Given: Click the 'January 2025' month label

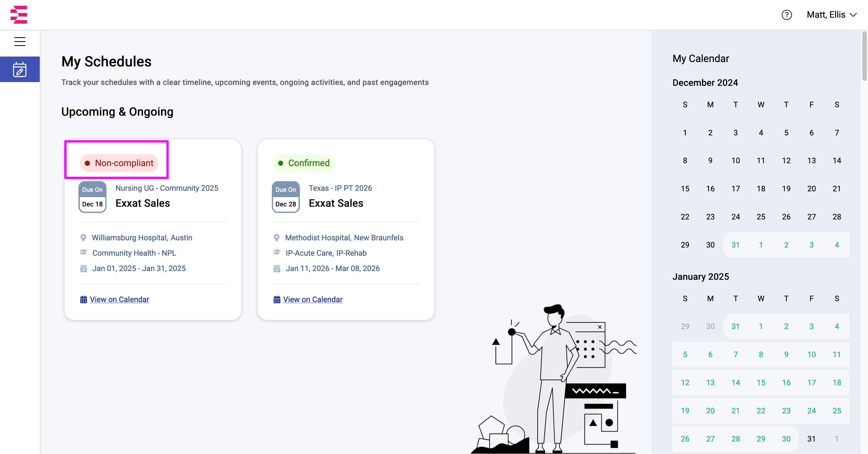Looking at the screenshot, I should (x=701, y=277).
